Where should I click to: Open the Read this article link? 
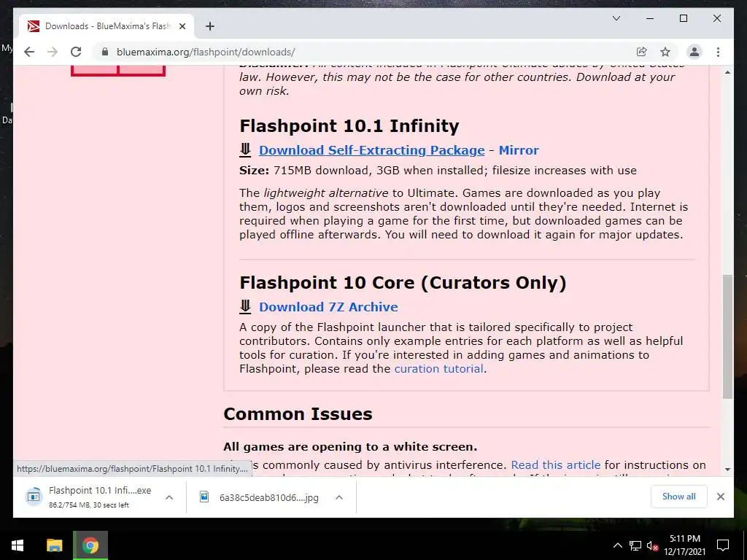[x=555, y=464]
